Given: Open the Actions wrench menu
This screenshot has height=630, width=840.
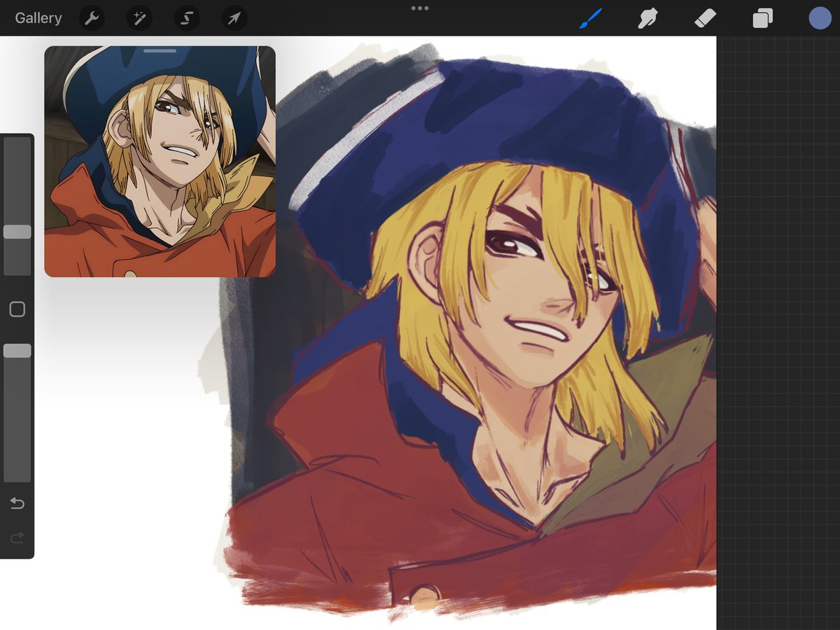Looking at the screenshot, I should point(92,18).
